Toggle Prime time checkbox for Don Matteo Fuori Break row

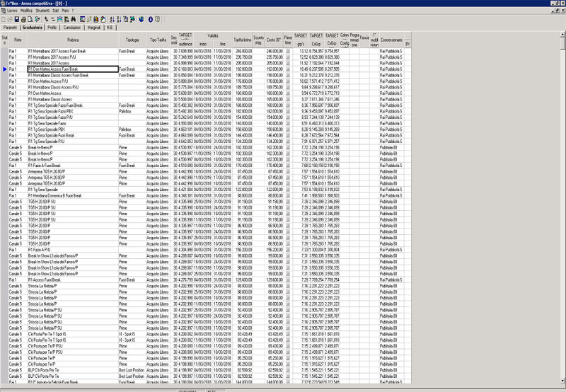(x=288, y=69)
